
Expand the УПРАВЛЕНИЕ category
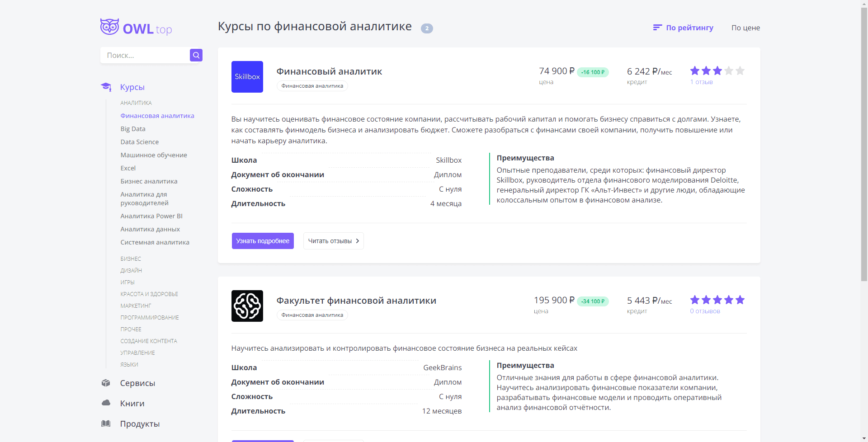click(x=137, y=353)
